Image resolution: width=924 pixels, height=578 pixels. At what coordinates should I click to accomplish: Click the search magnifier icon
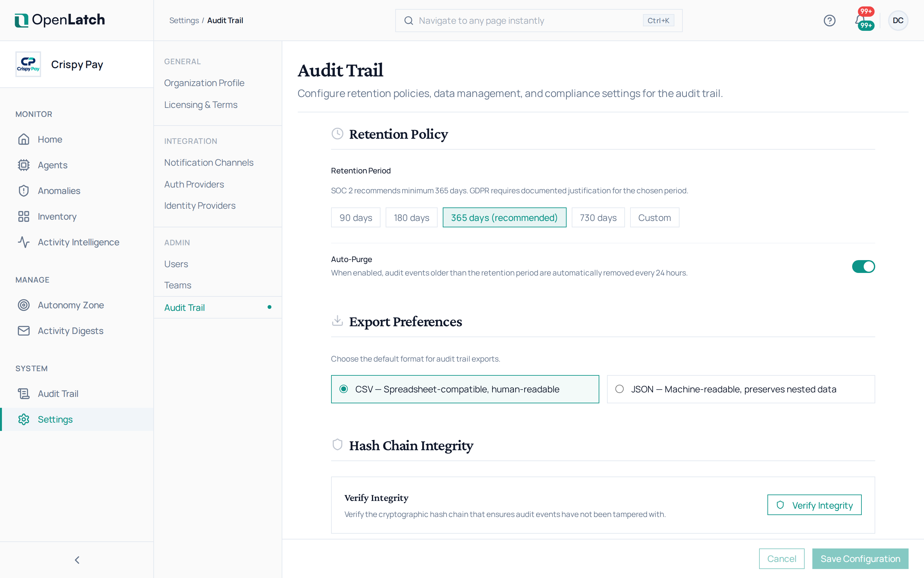(408, 21)
